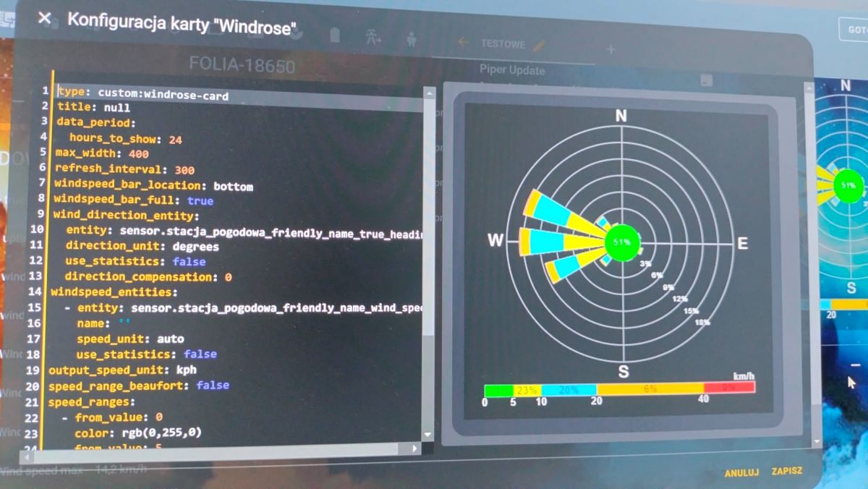Click the green 51% center circle

622,243
